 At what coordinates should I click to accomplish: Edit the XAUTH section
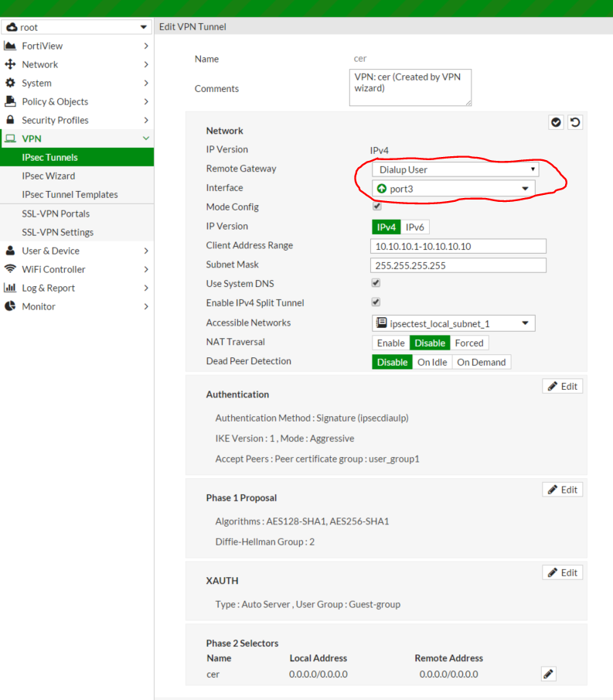click(x=563, y=573)
